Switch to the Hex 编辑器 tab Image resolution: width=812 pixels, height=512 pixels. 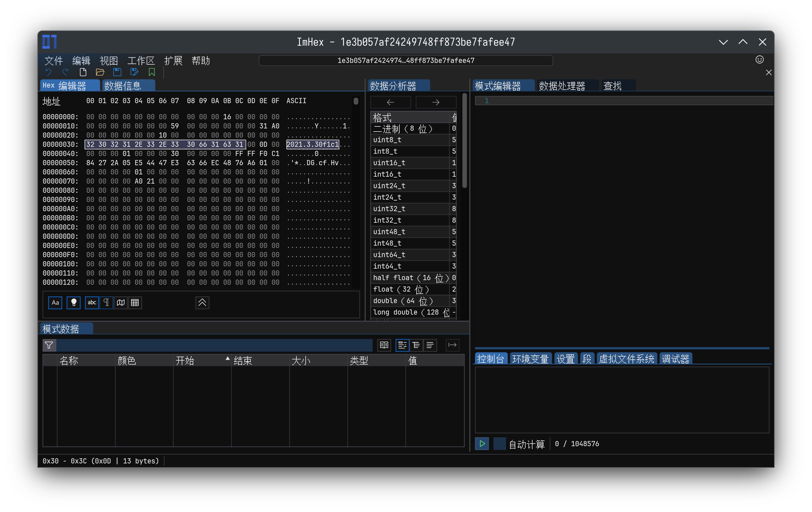tap(70, 86)
